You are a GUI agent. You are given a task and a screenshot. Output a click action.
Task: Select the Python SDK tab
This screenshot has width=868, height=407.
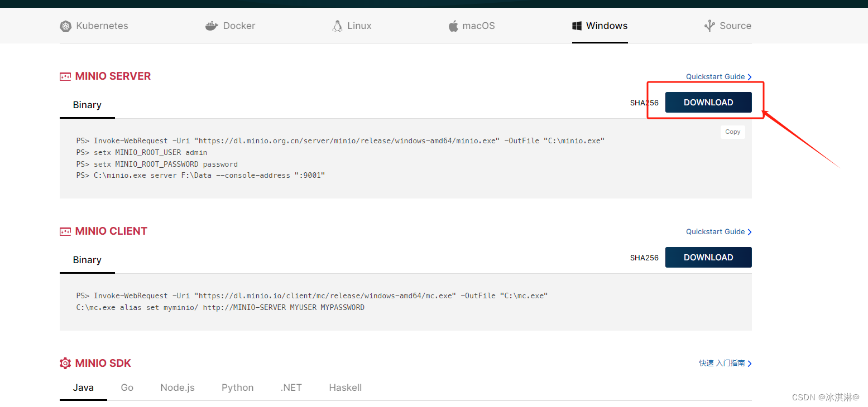tap(238, 387)
